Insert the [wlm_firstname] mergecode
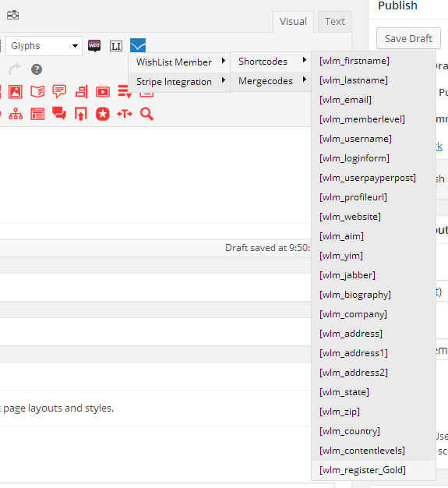This screenshot has width=448, height=488. [x=373, y=61]
